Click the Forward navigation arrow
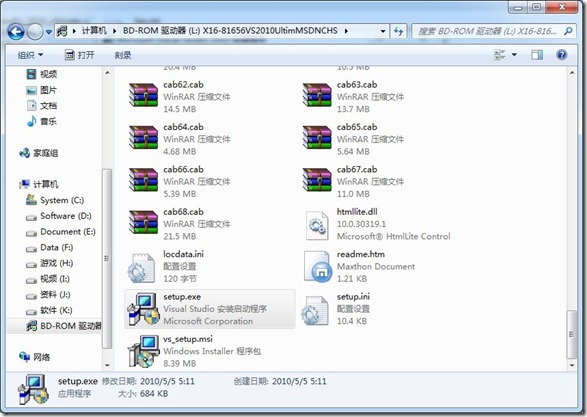The width and height of the screenshot is (587, 417). [x=35, y=31]
